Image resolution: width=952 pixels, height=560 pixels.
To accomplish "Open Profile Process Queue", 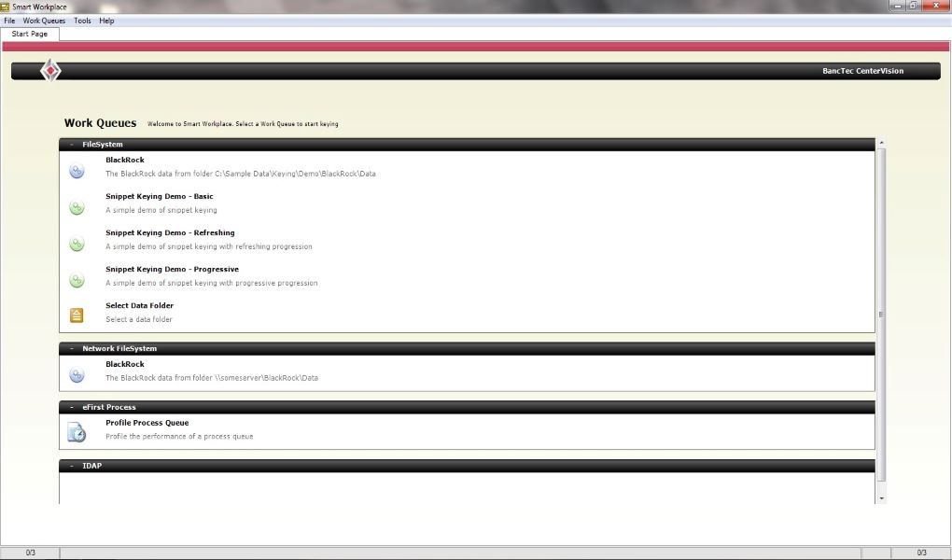I will click(x=147, y=423).
